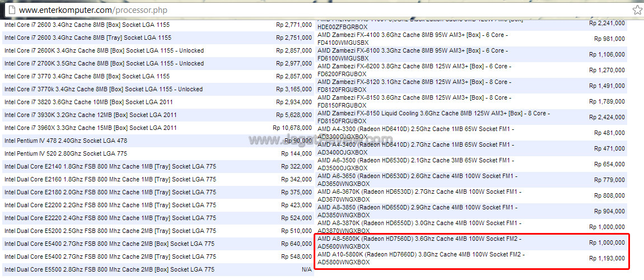This screenshot has height=280, width=644.
Task: Click the page icon beside the URL
Action: click(11, 10)
